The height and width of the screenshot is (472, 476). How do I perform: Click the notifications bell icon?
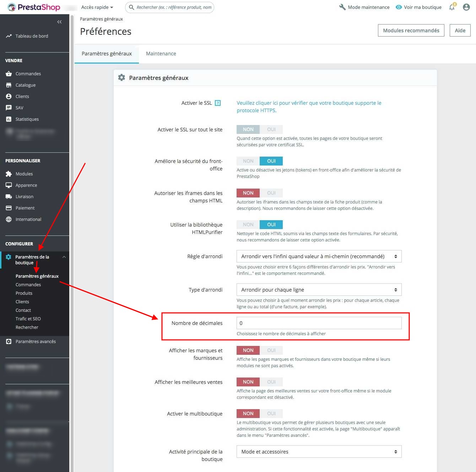pos(452,7)
